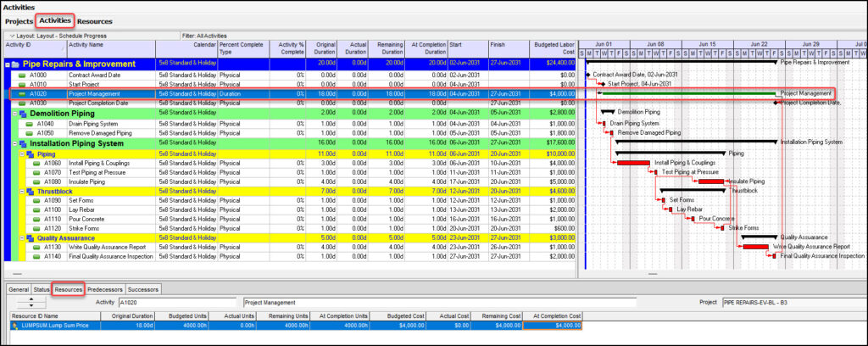Click the activity icon for A1140
Screen dimensions: 868x346
point(37,257)
